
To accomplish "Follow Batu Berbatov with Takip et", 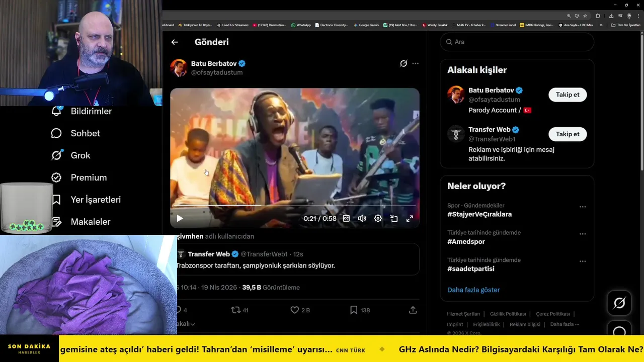I will tap(568, 95).
